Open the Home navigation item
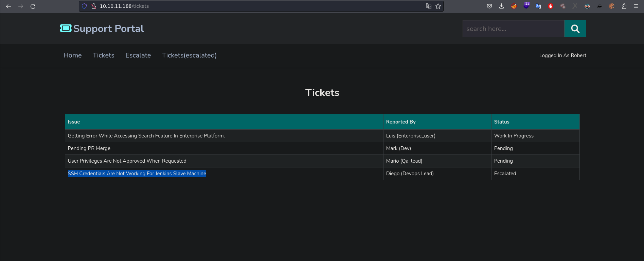The width and height of the screenshot is (644, 261). [72, 55]
